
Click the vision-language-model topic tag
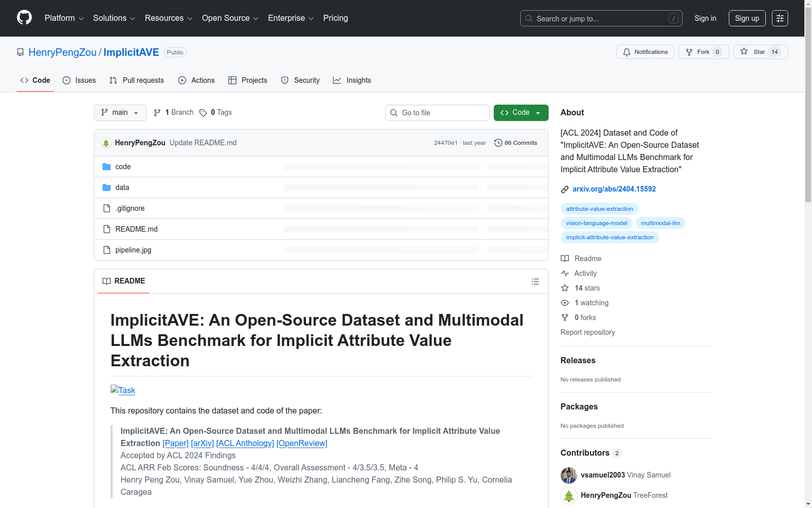click(x=596, y=223)
